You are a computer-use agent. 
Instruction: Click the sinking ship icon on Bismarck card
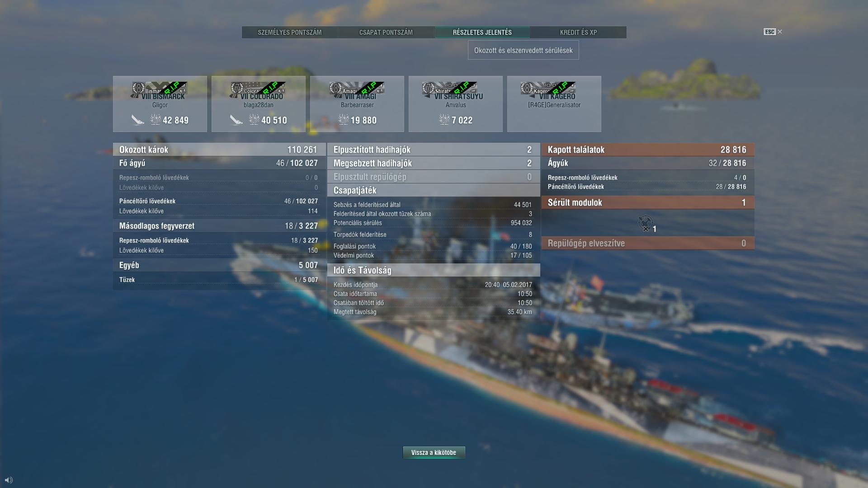pyautogui.click(x=138, y=120)
